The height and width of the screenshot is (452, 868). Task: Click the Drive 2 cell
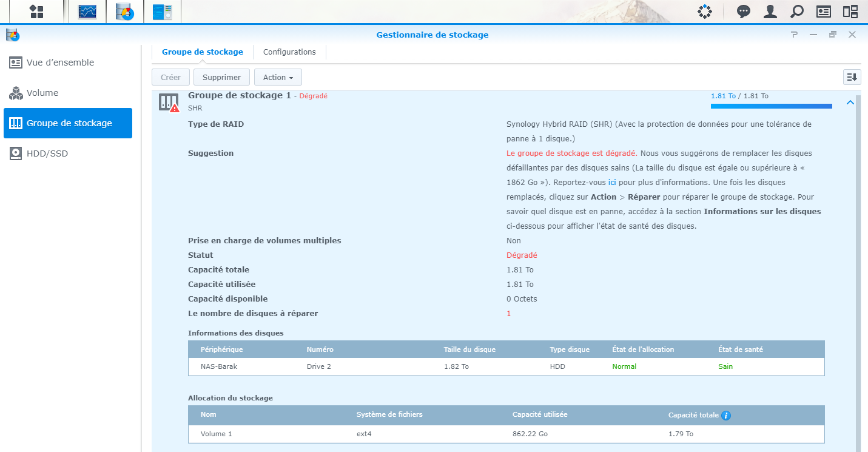[x=319, y=366]
